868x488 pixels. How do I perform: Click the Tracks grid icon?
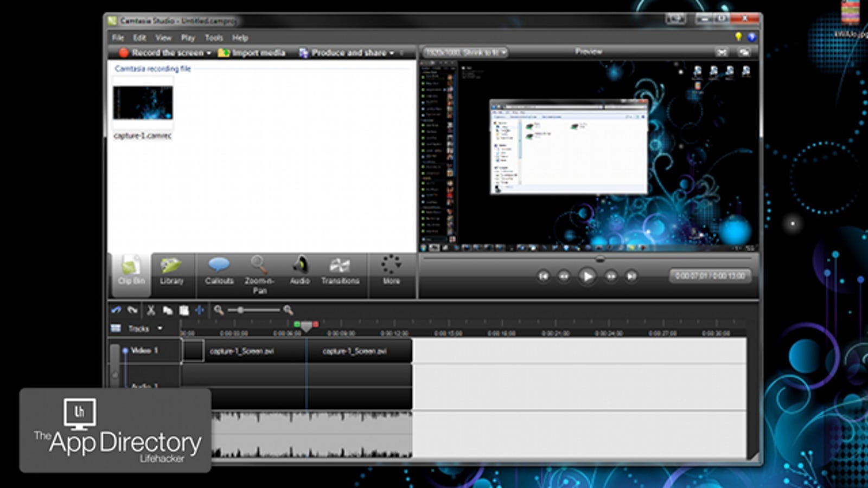point(116,328)
